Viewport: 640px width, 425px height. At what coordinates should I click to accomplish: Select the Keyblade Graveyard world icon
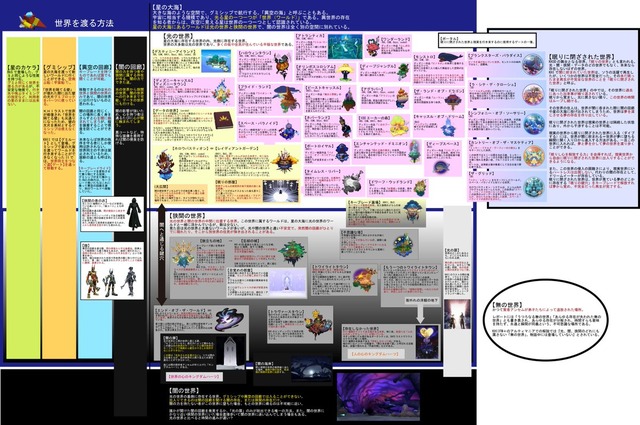point(412,211)
